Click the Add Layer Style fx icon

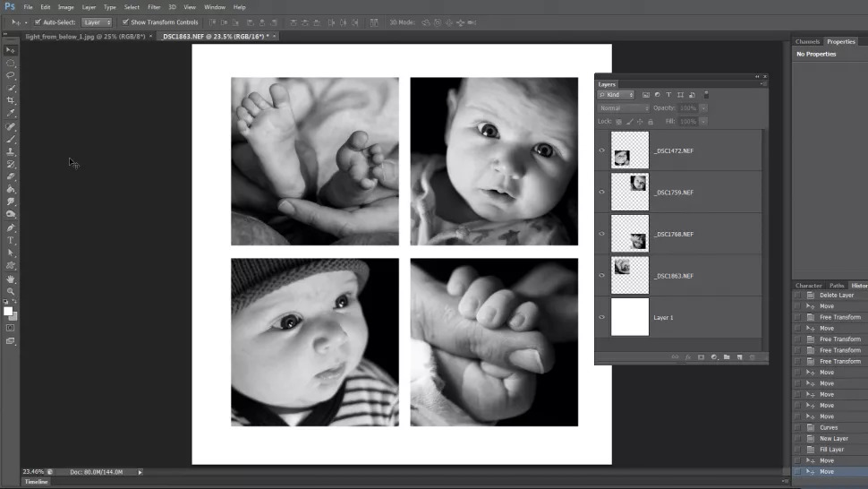tap(688, 357)
